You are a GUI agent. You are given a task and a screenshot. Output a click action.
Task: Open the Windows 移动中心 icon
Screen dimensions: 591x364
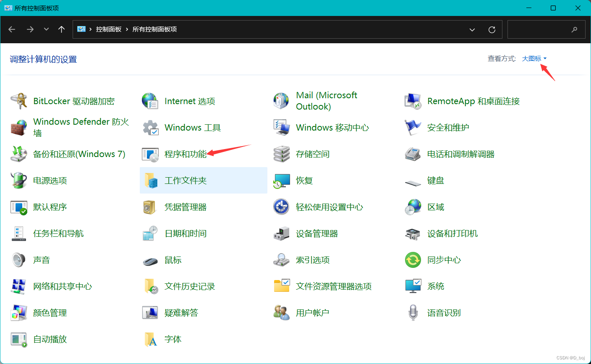pos(281,128)
